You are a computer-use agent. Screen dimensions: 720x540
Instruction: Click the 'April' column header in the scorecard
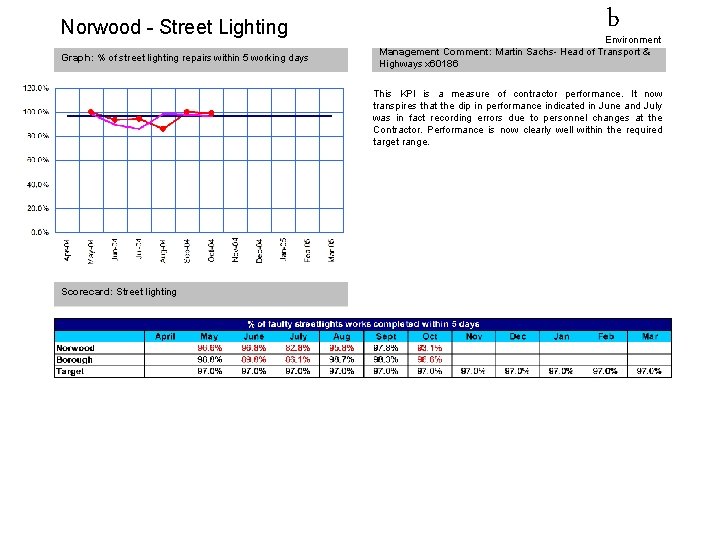[x=165, y=337]
